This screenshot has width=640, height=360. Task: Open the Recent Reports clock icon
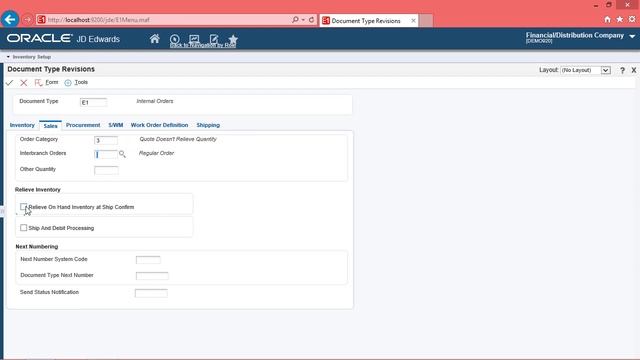[174, 39]
